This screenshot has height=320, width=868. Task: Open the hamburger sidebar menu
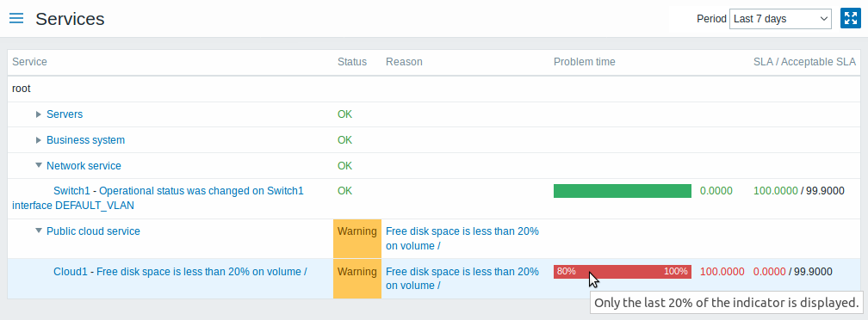[x=16, y=18]
